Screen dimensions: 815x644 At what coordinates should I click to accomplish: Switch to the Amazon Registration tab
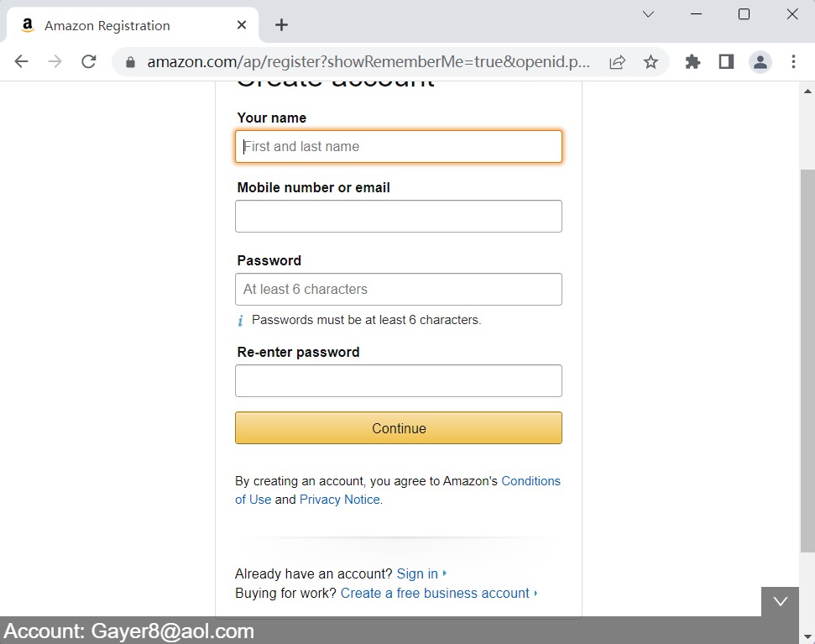coord(118,24)
